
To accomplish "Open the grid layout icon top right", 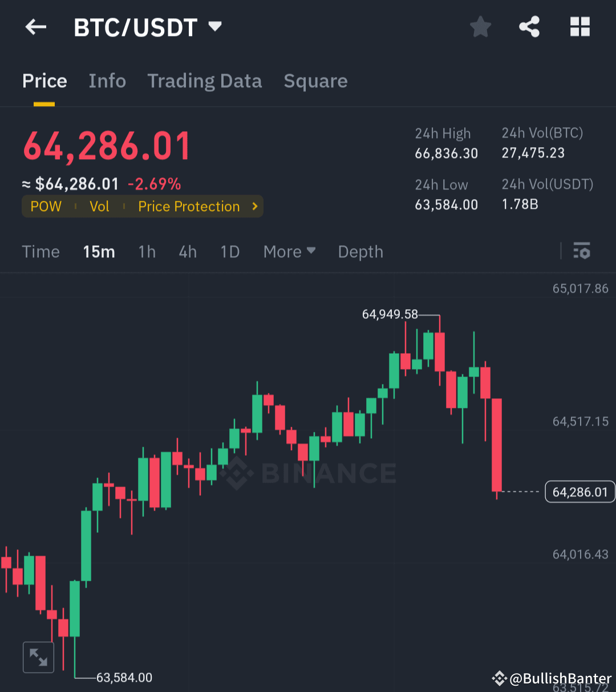I will [579, 26].
